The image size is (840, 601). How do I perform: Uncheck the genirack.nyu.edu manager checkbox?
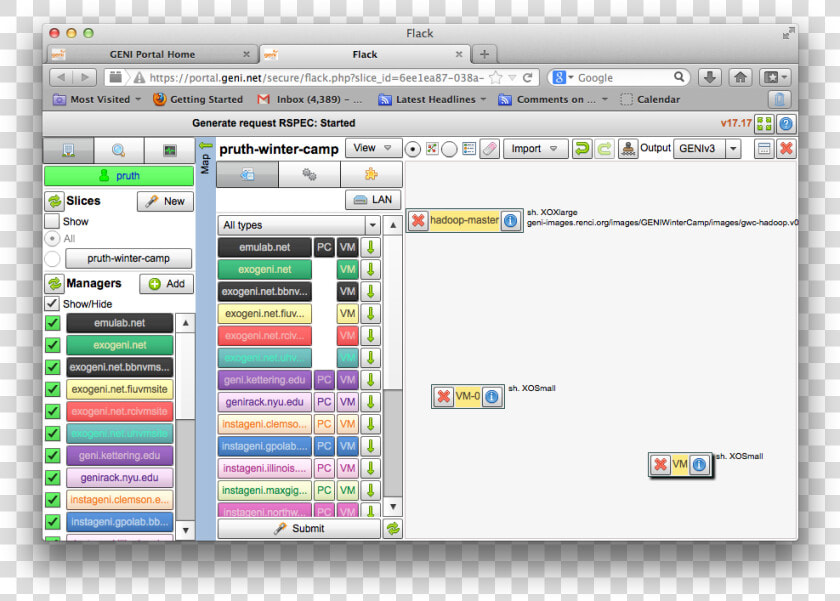[52, 477]
